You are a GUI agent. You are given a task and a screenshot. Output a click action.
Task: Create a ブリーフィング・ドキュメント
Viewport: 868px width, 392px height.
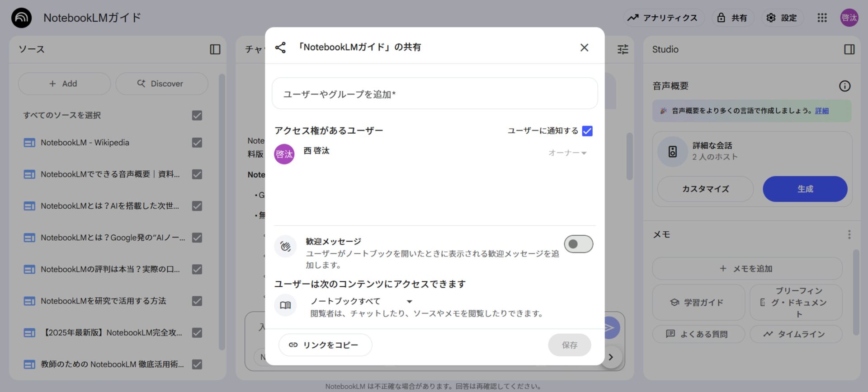(796, 303)
